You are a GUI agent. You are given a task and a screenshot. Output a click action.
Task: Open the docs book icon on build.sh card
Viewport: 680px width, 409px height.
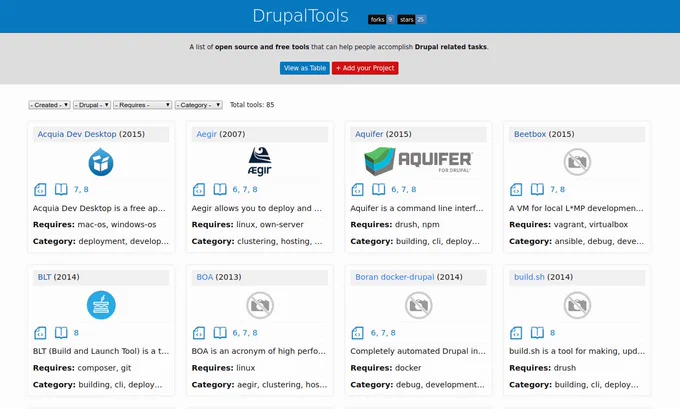[x=537, y=333]
